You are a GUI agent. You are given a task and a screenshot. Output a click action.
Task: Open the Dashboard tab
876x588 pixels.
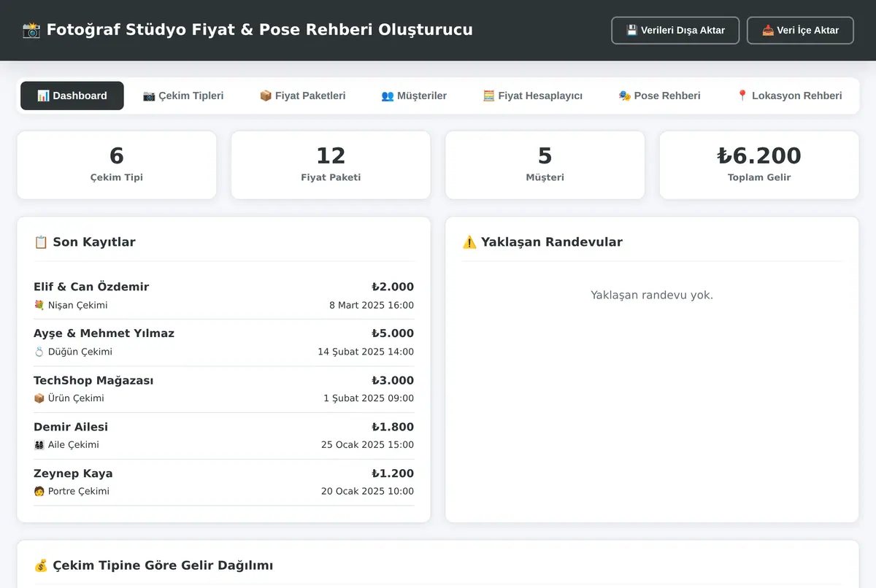(72, 96)
